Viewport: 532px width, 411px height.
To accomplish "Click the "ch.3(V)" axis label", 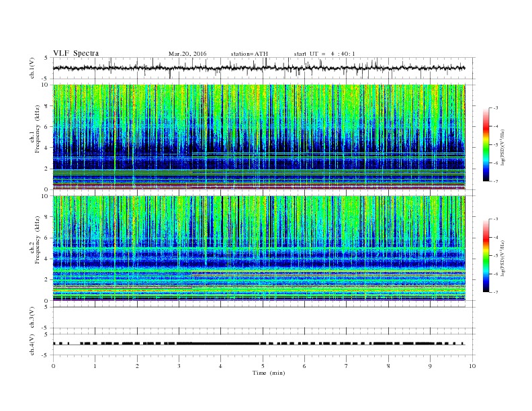I will (x=32, y=318).
